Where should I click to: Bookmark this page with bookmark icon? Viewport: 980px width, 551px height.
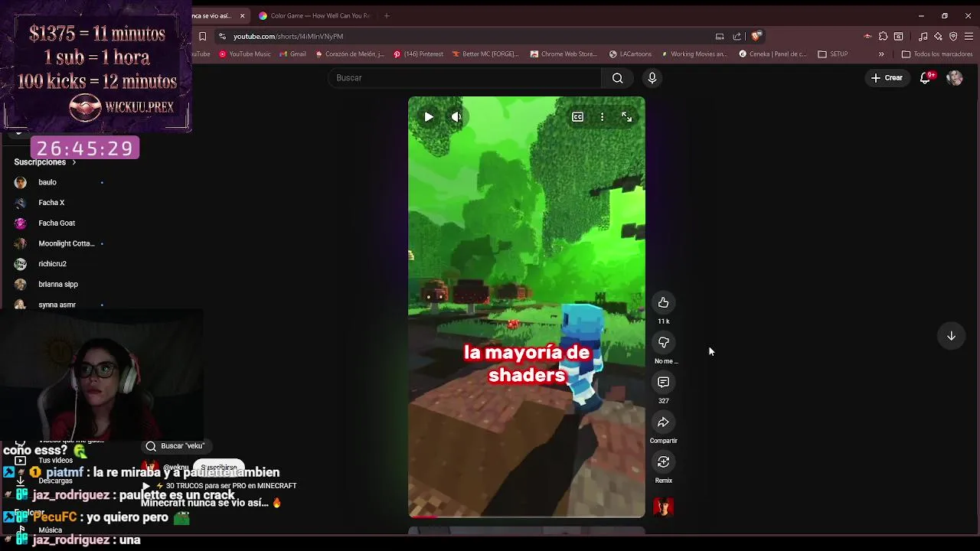tap(202, 36)
